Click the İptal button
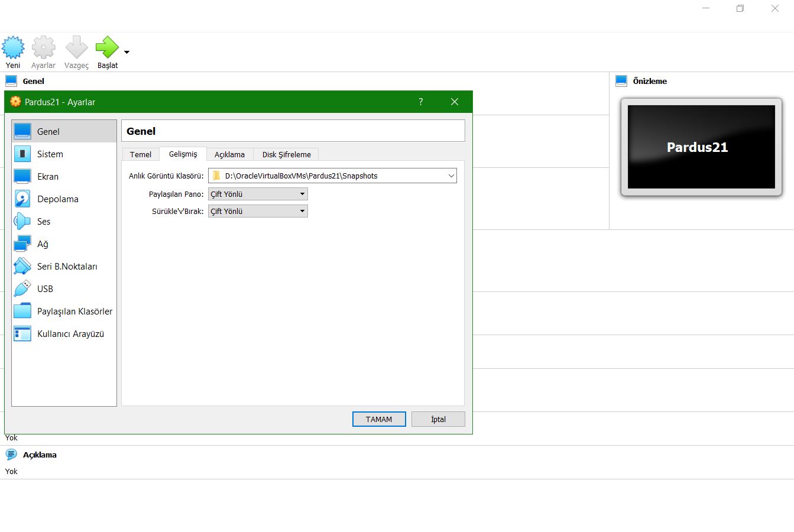The height and width of the screenshot is (532, 794). 438,419
